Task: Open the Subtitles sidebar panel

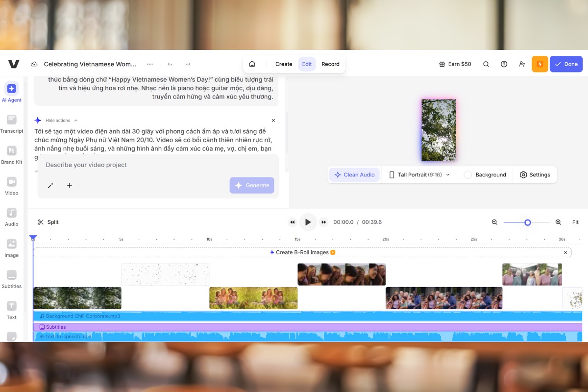Action: click(x=12, y=279)
